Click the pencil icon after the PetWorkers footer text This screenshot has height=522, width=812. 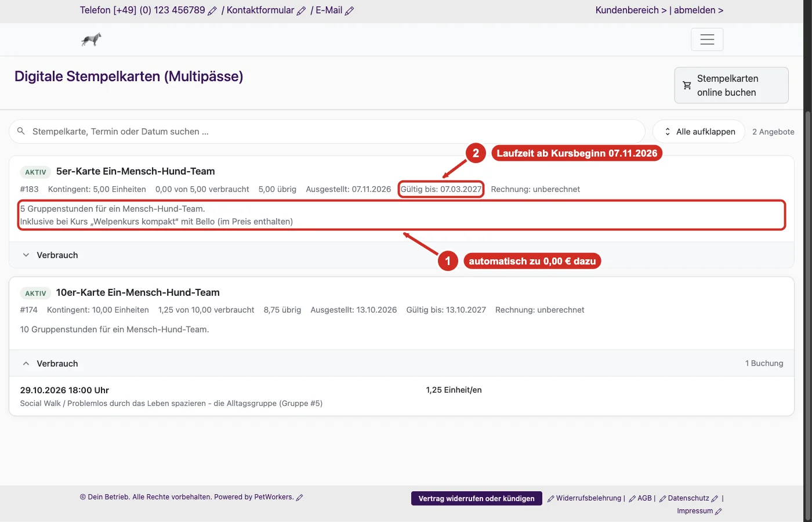click(299, 498)
